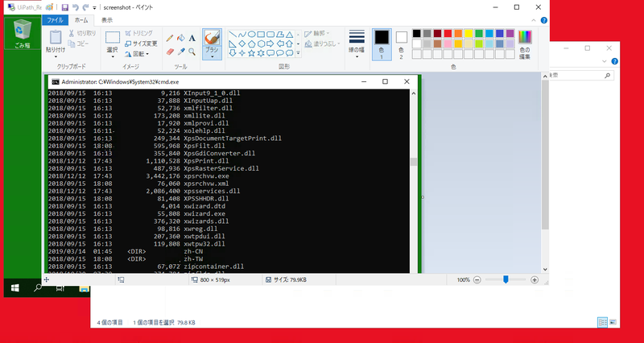Select the Pencil tool
Screen dimensions: 644x343
(x=170, y=38)
